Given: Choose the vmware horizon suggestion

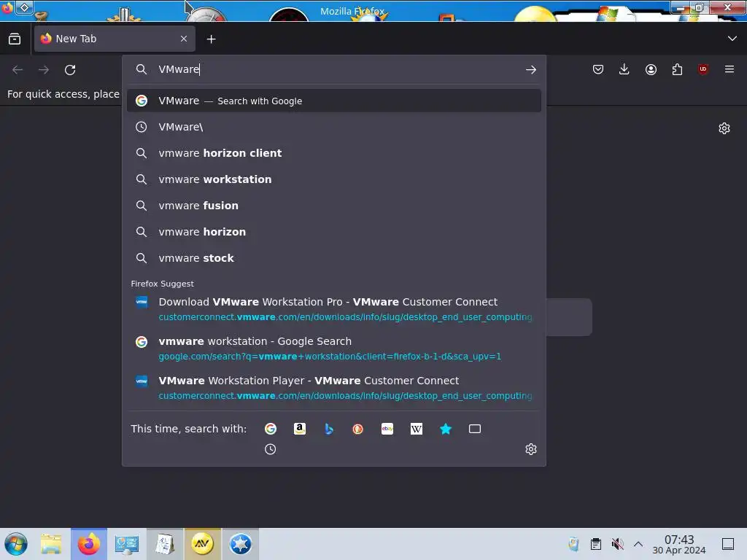Looking at the screenshot, I should pos(334,231).
